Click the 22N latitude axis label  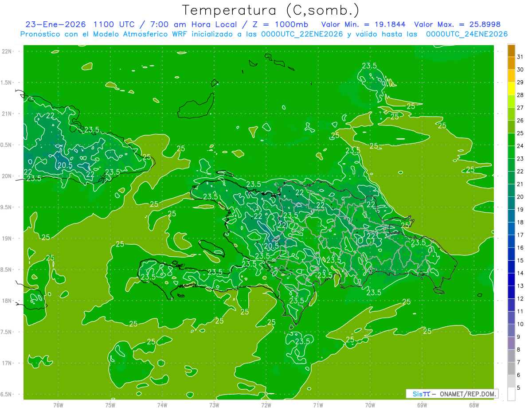(x=7, y=51)
